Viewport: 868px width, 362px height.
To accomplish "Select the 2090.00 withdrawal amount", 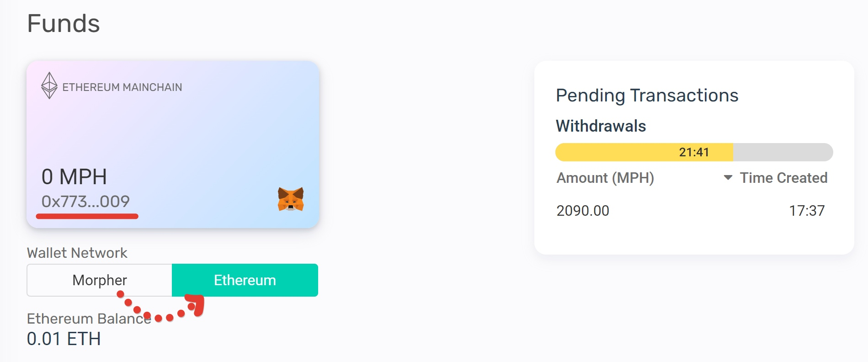I will pos(583,211).
